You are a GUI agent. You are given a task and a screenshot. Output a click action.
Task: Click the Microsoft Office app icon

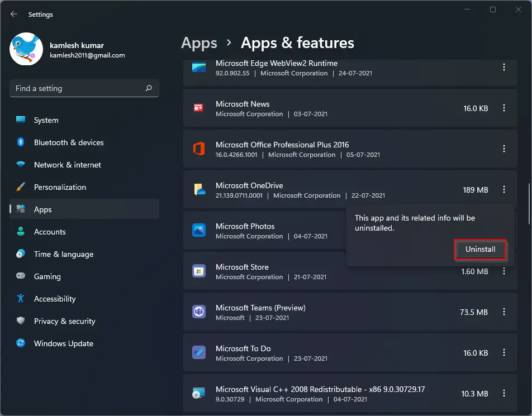point(199,149)
